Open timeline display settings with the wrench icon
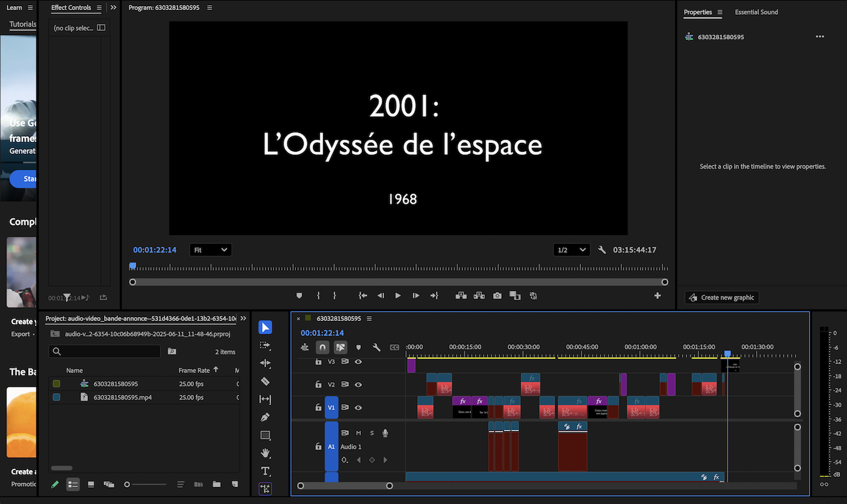 pos(376,347)
